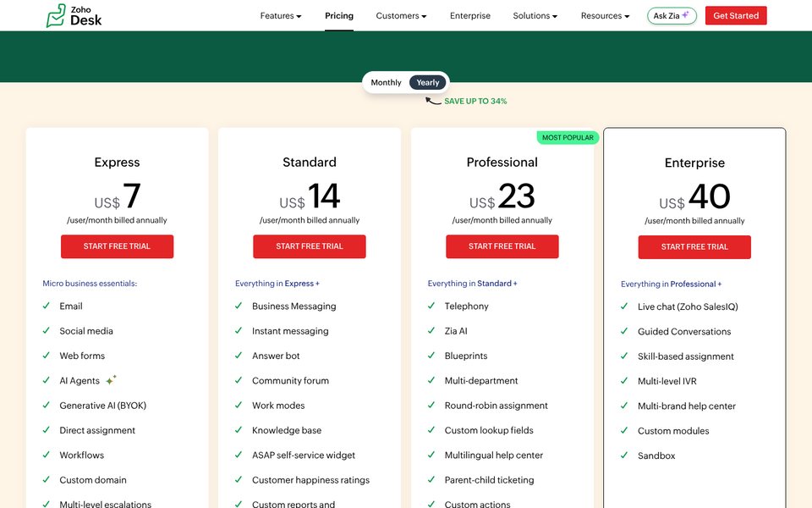Click the Custom domain feature
Viewport: 812px width, 508px height.
[x=93, y=481]
